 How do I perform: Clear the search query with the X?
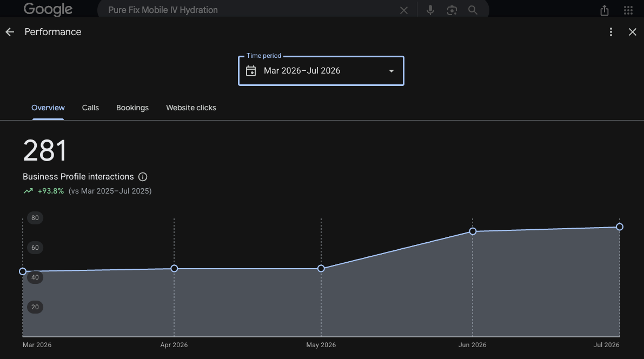click(x=404, y=10)
